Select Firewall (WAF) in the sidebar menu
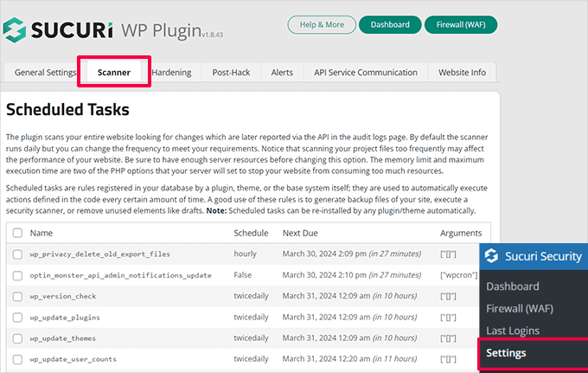This screenshot has height=373, width=588. pos(520,308)
